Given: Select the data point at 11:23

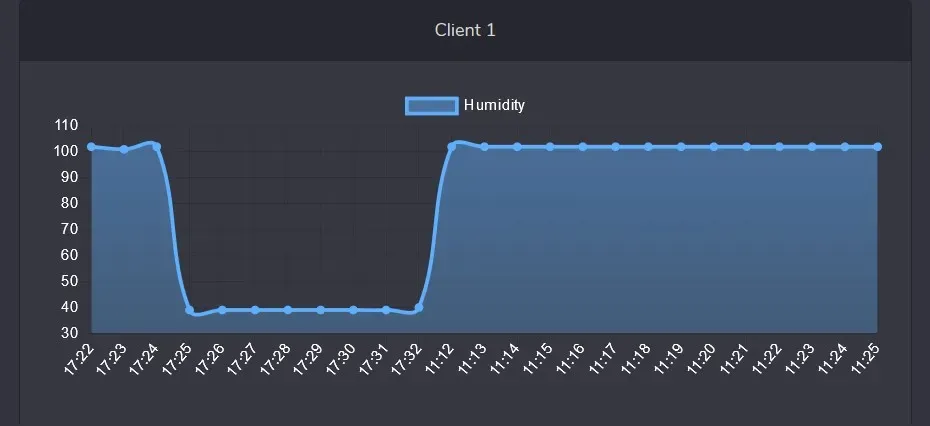Looking at the screenshot, I should pos(812,147).
